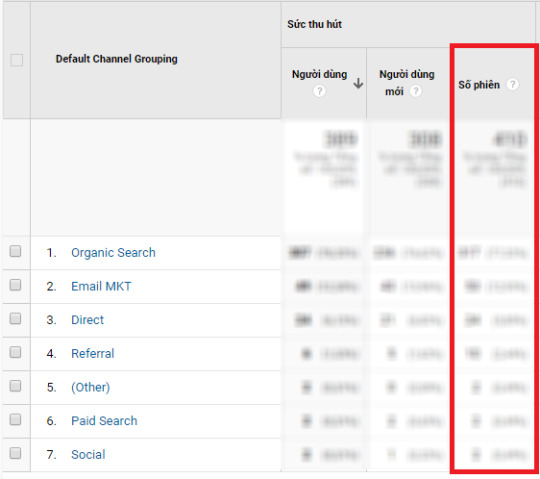Select the Email MKT row checkbox
Image resolution: width=540 pixels, height=479 pixels.
coord(15,285)
